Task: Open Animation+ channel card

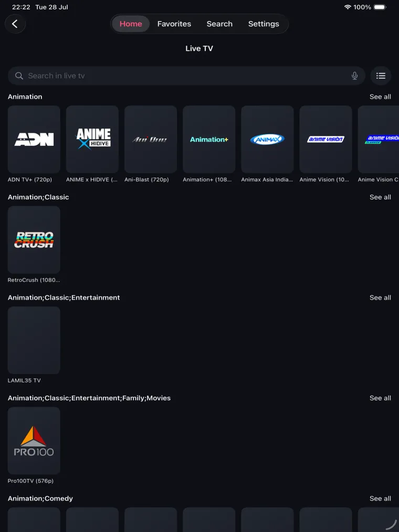Action: click(x=209, y=140)
